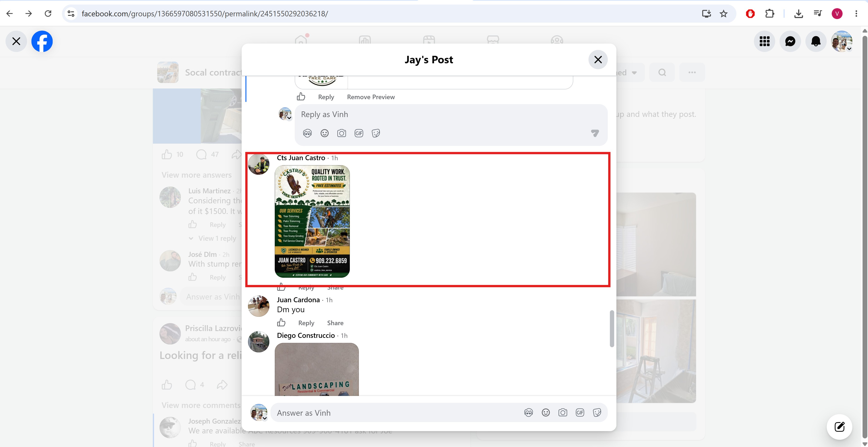The width and height of the screenshot is (868, 447).
Task: Open the Castro's Tree Service flyer image
Action: pyautogui.click(x=312, y=221)
